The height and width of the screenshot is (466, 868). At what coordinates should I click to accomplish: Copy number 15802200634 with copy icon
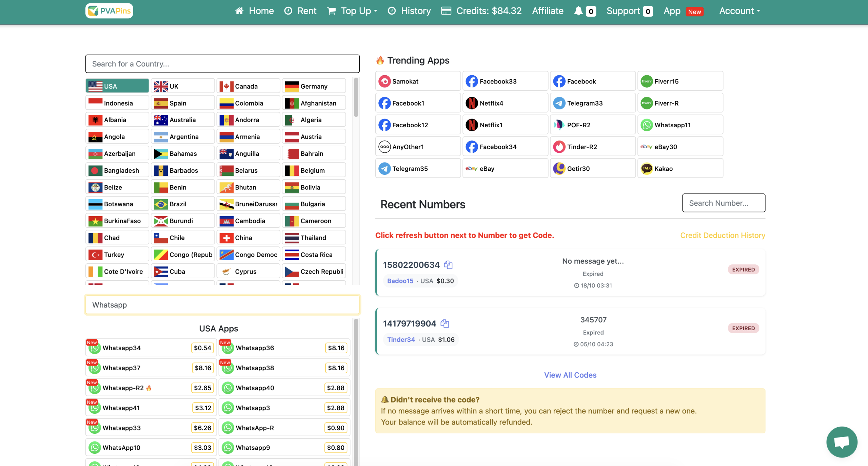[x=448, y=265]
